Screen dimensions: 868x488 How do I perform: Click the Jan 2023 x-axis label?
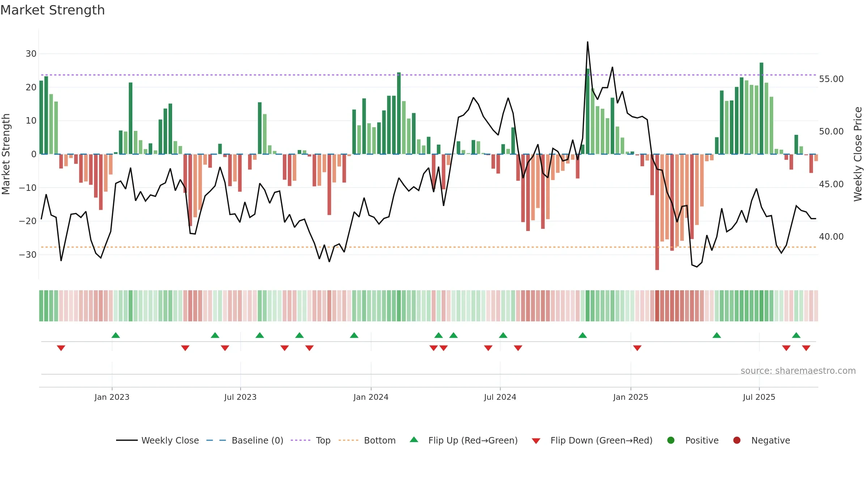click(x=112, y=397)
